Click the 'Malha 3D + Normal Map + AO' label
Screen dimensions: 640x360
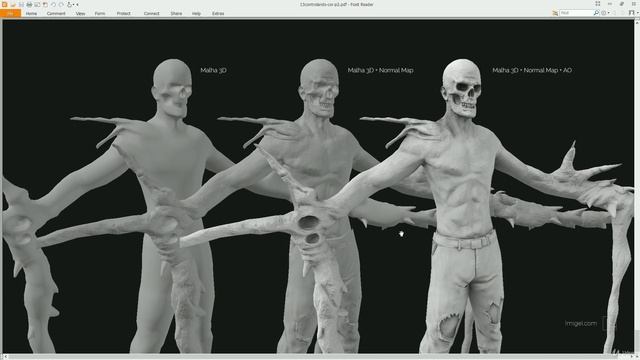click(532, 70)
